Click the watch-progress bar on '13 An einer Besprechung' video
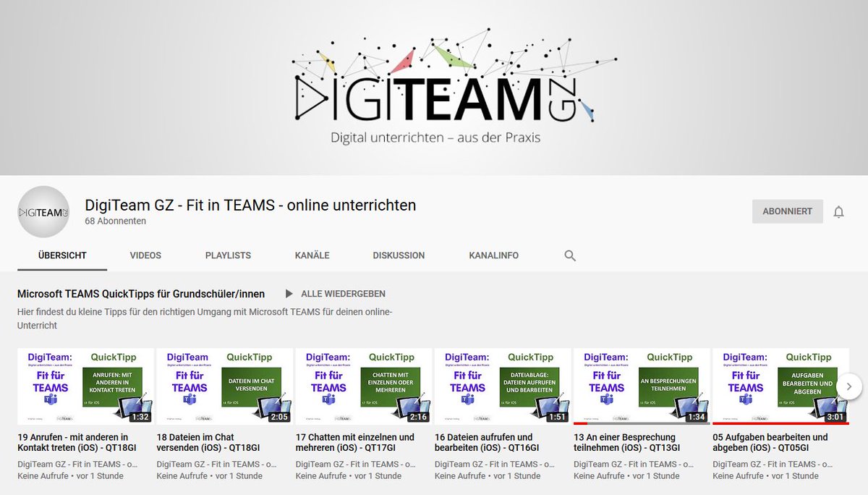The image size is (868, 495). pyautogui.click(x=642, y=423)
